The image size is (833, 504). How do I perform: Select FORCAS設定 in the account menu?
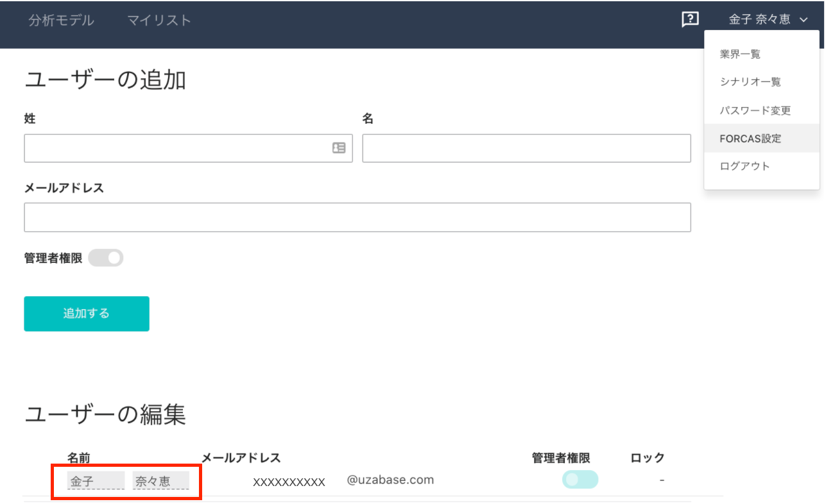pyautogui.click(x=750, y=139)
